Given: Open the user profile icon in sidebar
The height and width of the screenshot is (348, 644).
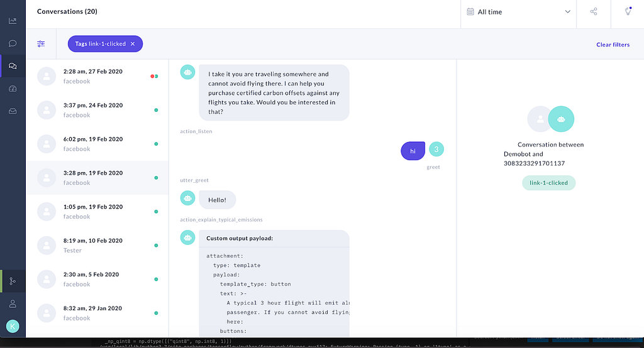Looking at the screenshot, I should point(13,303).
